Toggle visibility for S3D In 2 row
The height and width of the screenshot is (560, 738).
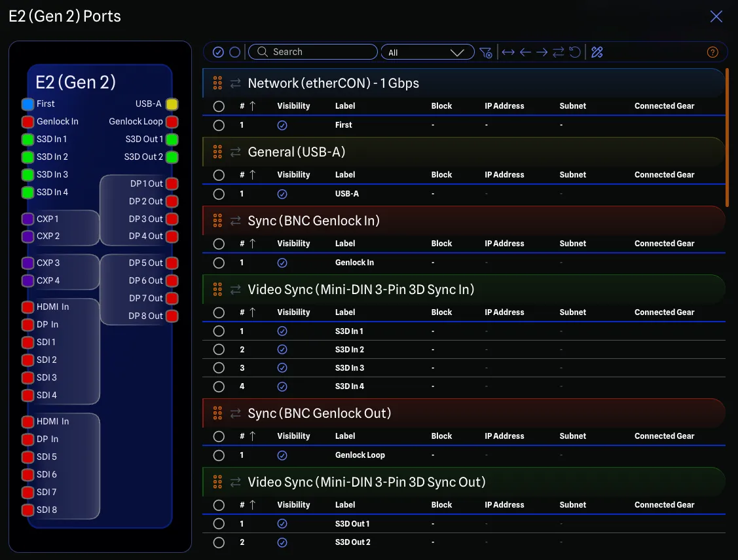(282, 350)
